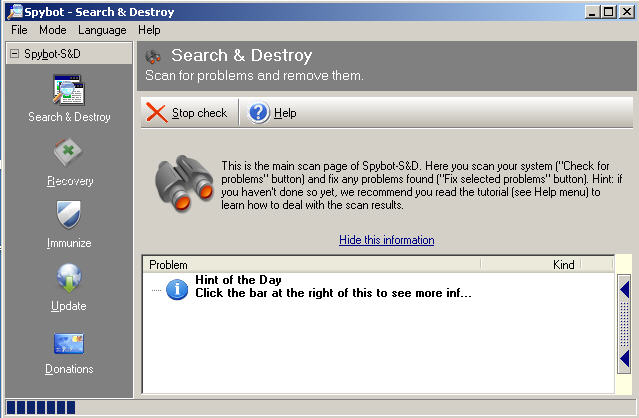The width and height of the screenshot is (639, 418).
Task: Click the Problem column header
Action: pyautogui.click(x=312, y=265)
